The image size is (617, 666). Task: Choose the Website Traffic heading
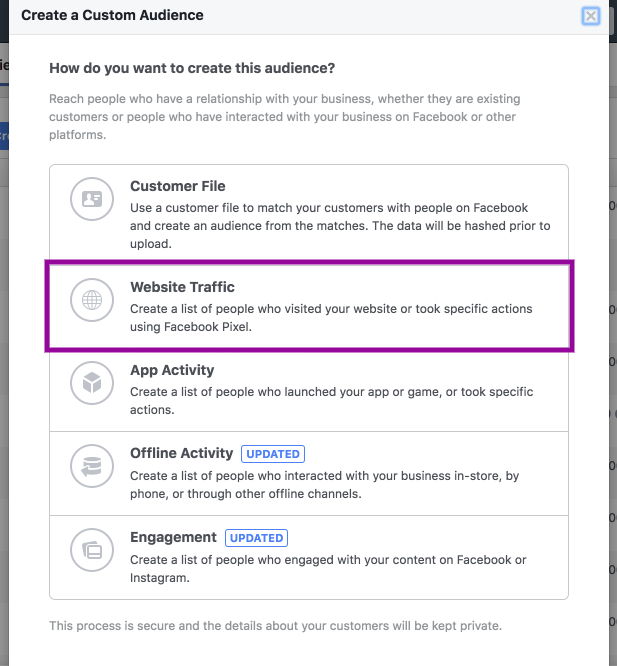(x=182, y=287)
